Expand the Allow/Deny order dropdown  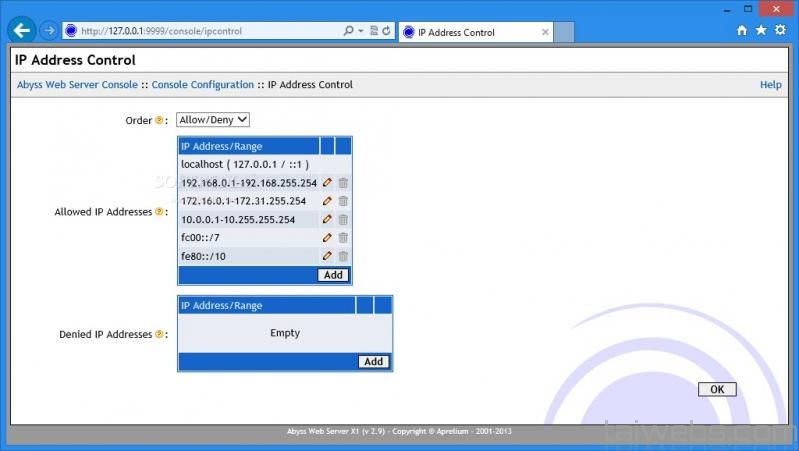coord(212,120)
